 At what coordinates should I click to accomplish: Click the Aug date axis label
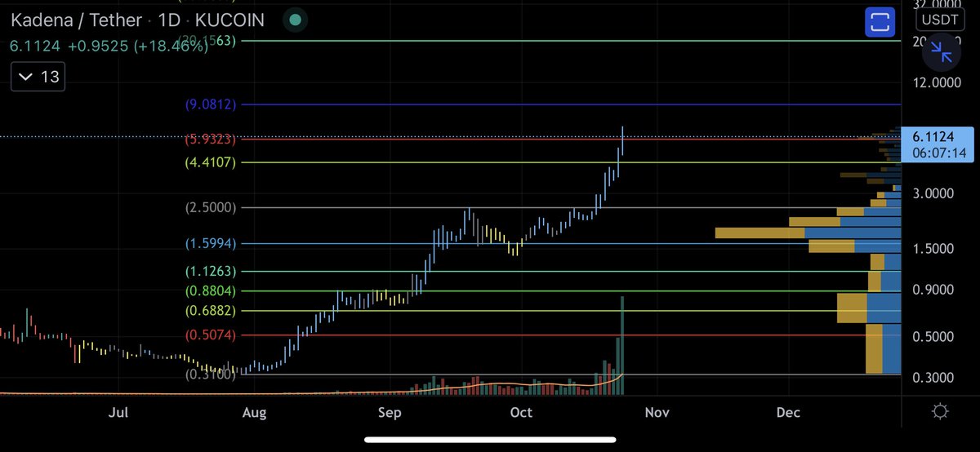[255, 412]
